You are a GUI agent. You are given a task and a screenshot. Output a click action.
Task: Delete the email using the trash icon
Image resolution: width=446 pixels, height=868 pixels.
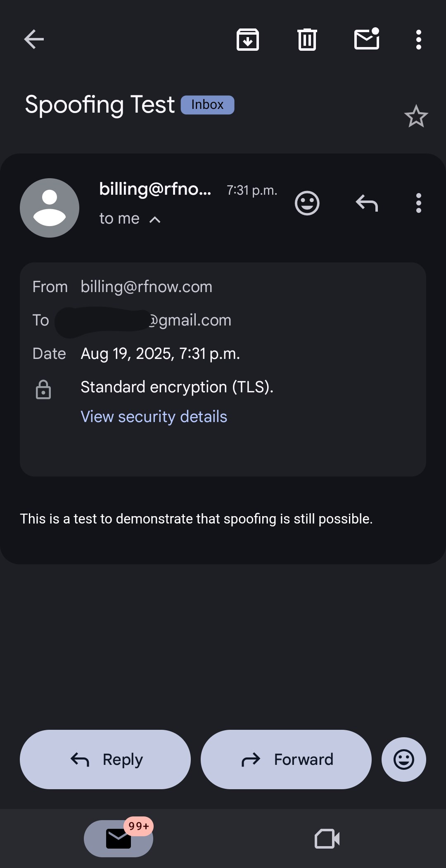click(307, 40)
